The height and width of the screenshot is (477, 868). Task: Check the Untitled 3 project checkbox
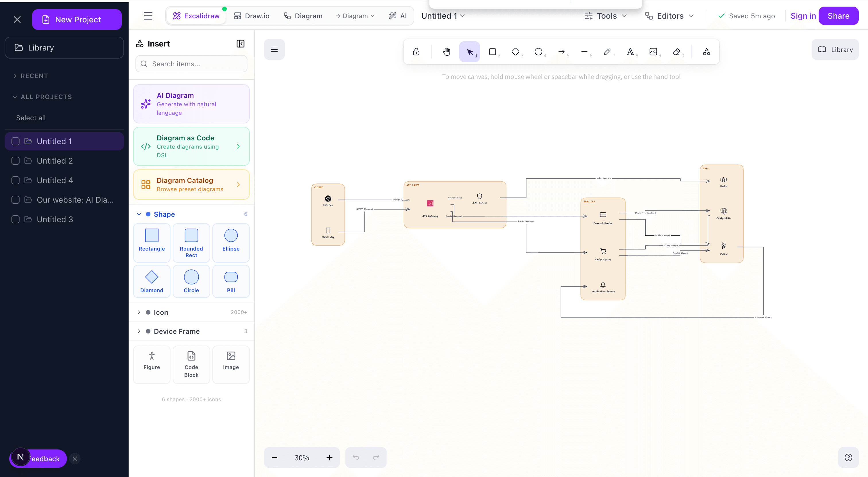pyautogui.click(x=15, y=219)
